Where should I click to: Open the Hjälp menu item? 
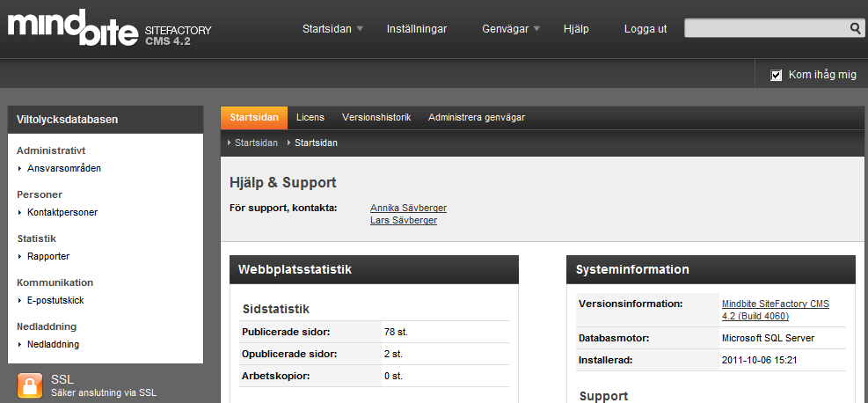(576, 29)
